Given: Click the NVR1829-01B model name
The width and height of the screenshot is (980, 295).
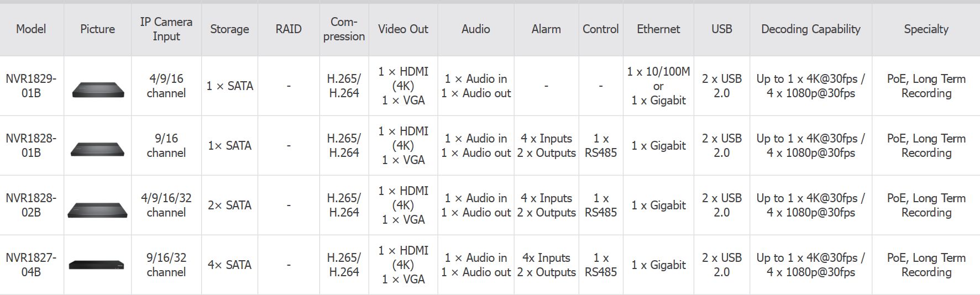Looking at the screenshot, I should [x=31, y=86].
